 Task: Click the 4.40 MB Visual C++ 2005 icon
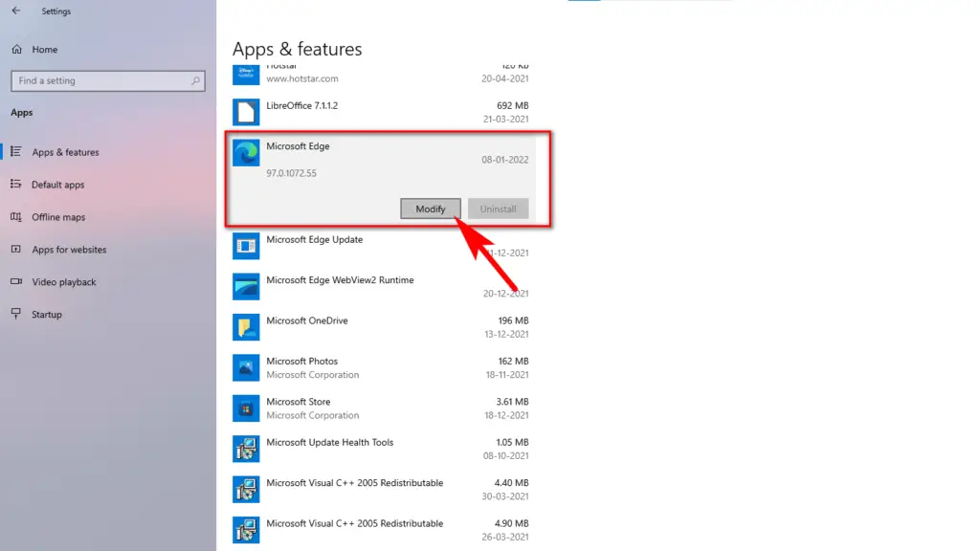coord(246,490)
